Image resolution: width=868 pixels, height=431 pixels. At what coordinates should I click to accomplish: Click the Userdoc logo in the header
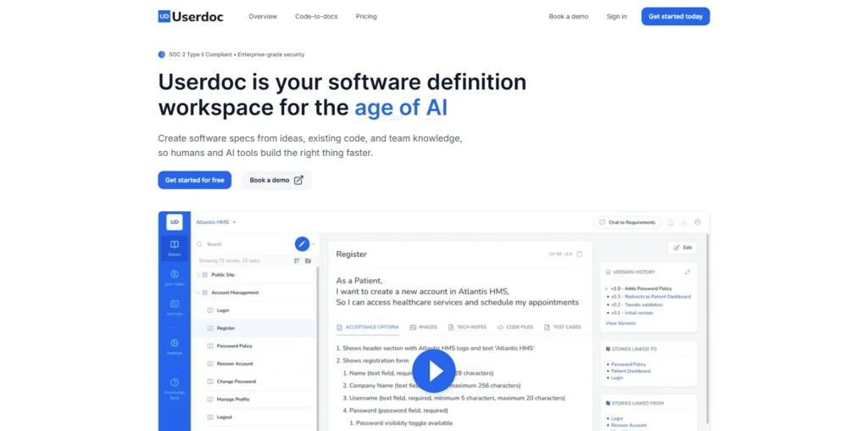(191, 17)
